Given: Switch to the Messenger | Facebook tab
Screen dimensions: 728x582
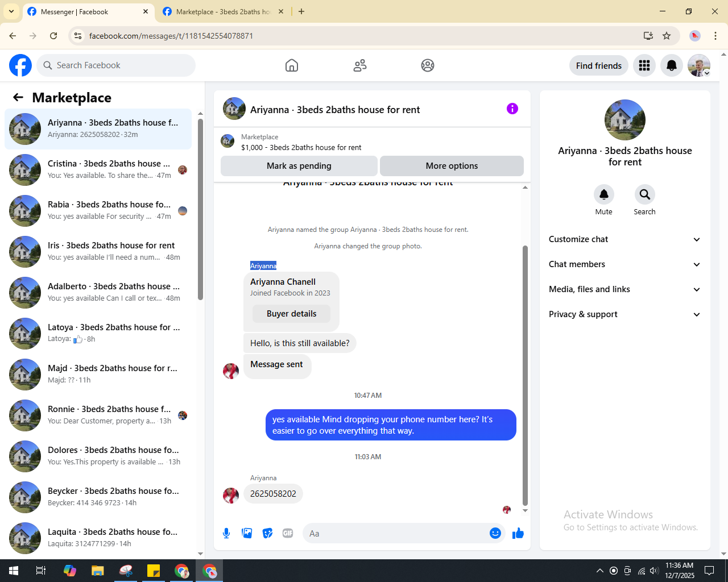Looking at the screenshot, I should [88, 11].
